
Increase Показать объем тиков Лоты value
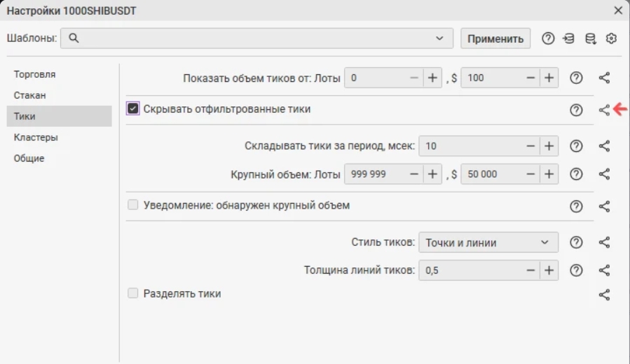click(x=432, y=78)
